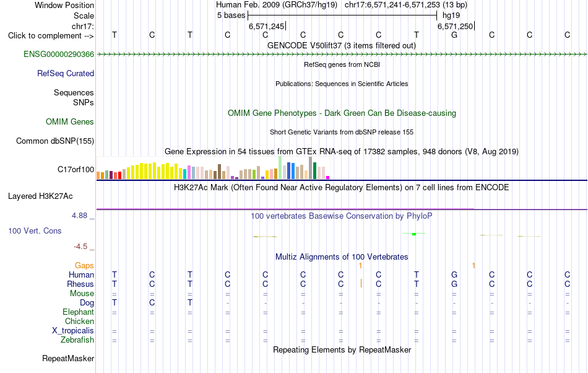Click the Dog row first T base
The height and width of the screenshot is (373, 588).
pos(115,303)
